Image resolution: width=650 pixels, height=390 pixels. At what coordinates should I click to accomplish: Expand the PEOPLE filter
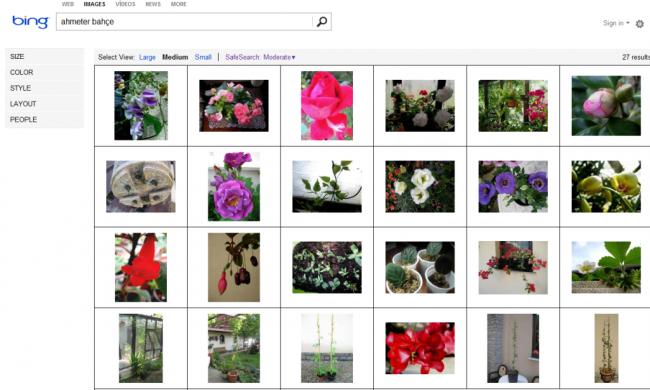click(44, 119)
